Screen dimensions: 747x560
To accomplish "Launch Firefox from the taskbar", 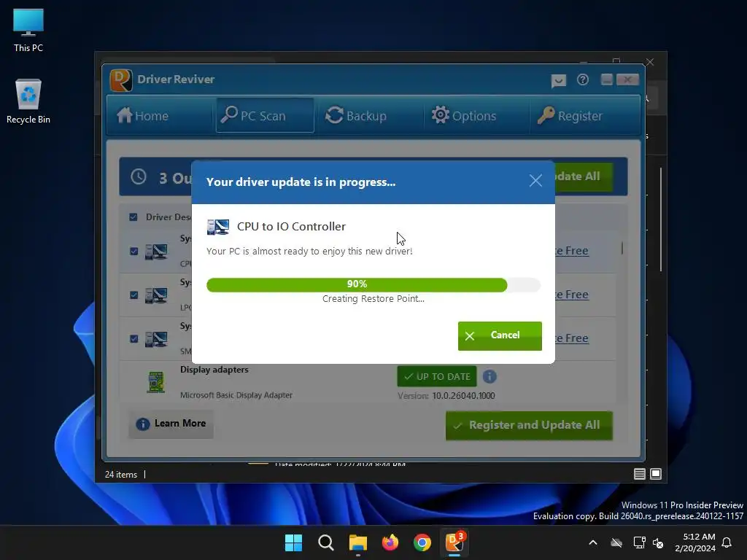I will click(x=390, y=542).
